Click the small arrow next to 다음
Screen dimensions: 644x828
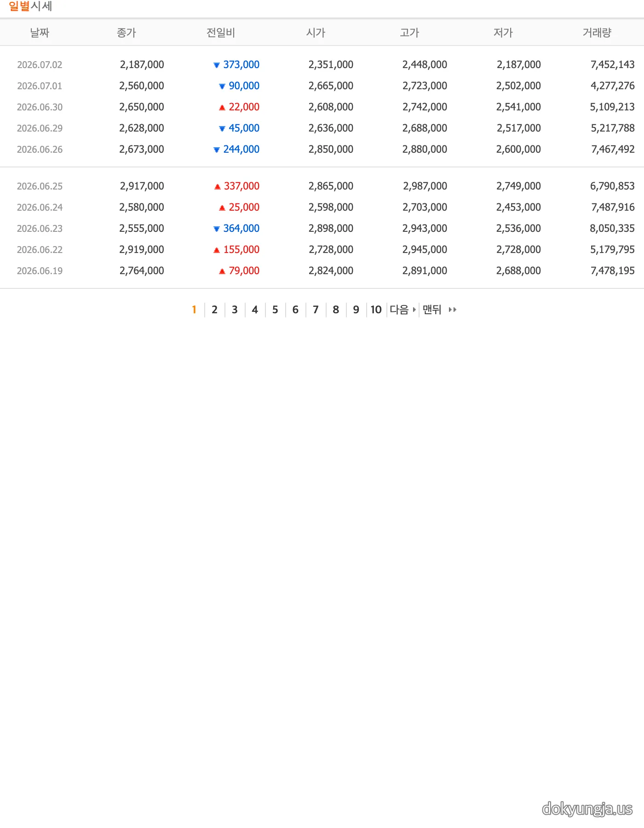click(x=414, y=310)
